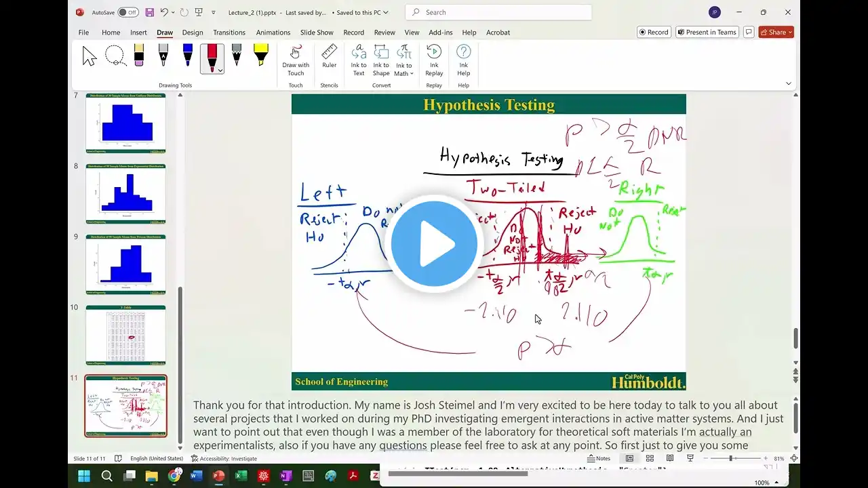Open the Comments pane icon
This screenshot has height=488, width=868.
749,32
